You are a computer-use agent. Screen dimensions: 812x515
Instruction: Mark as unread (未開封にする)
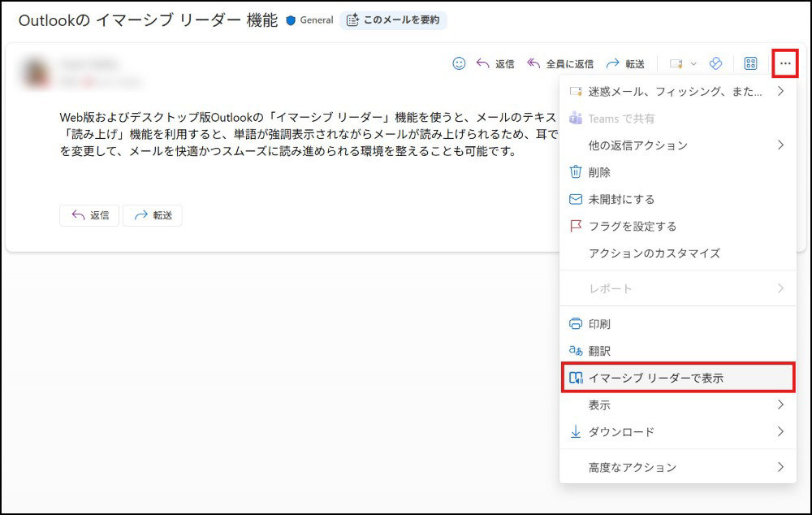(x=678, y=200)
